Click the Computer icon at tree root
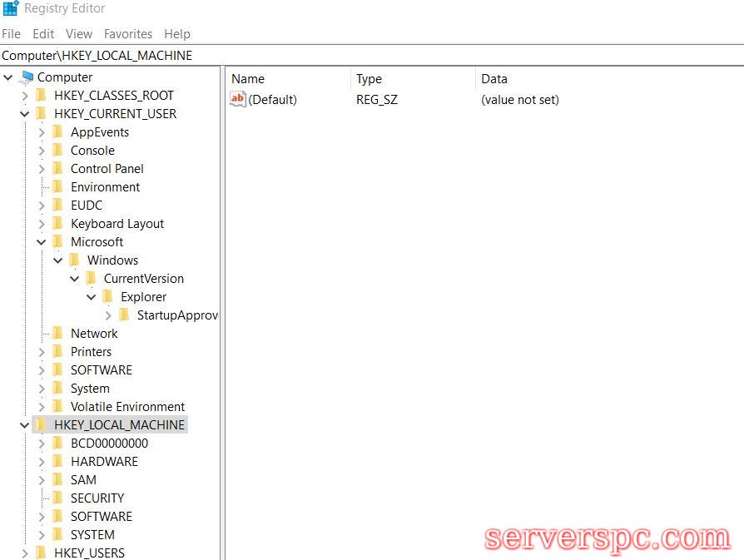Screen dimensions: 744x560 (27, 77)
